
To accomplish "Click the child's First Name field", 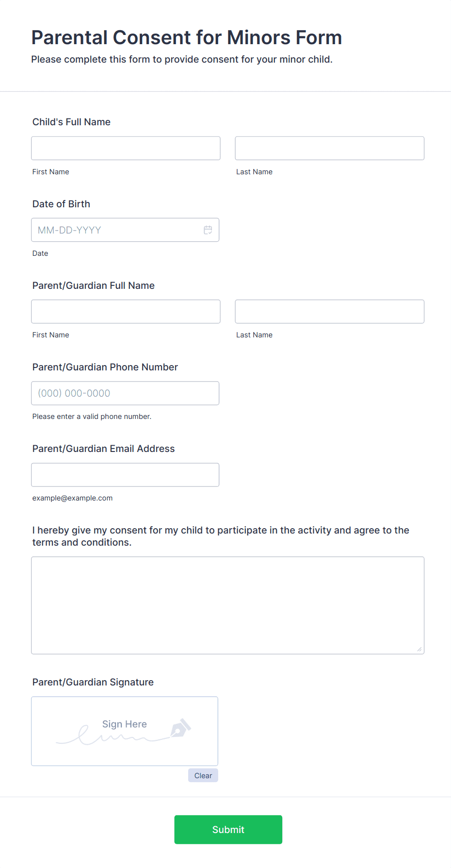I will 126,148.
